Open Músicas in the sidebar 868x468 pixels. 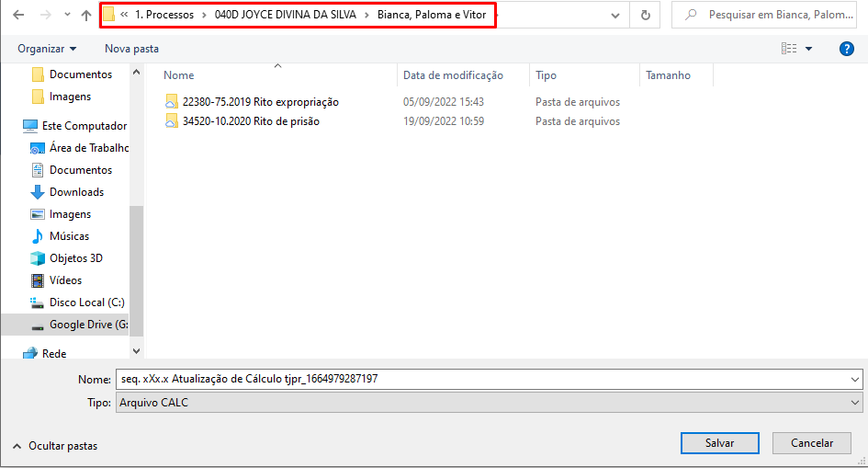69,236
